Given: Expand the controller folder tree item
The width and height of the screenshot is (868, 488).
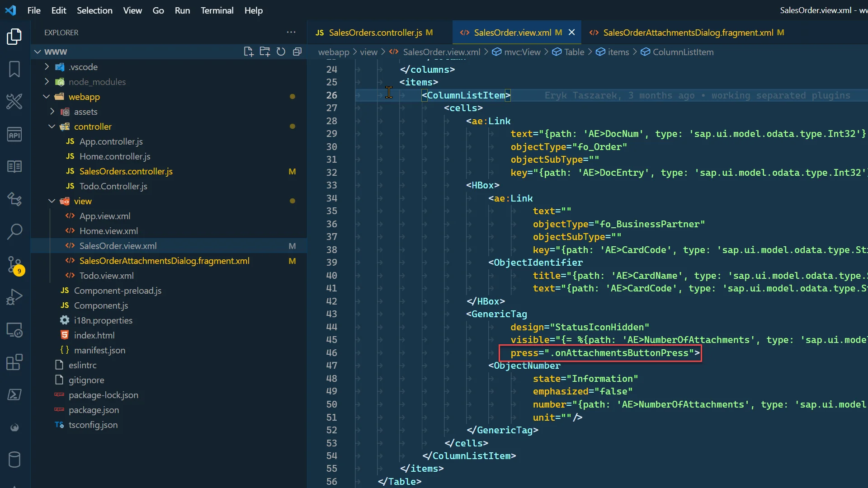Looking at the screenshot, I should click(52, 127).
